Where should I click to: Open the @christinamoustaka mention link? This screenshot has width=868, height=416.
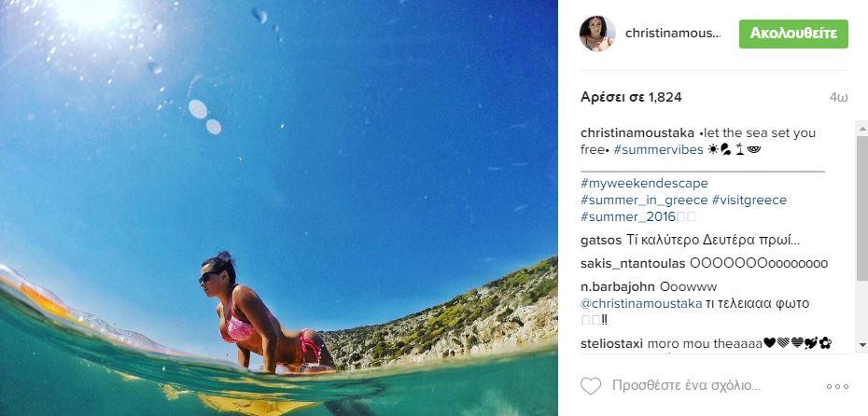(x=641, y=304)
